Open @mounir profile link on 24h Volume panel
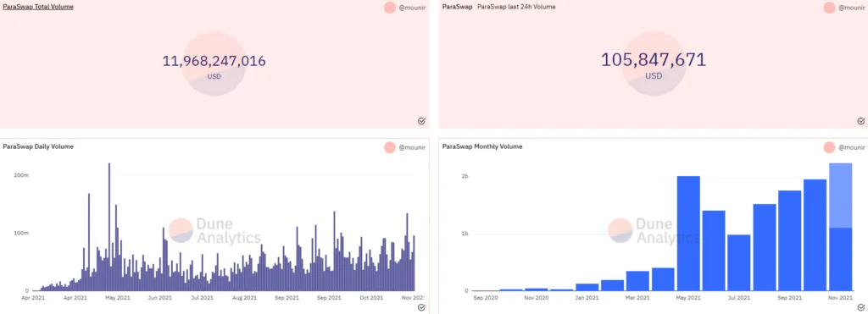This screenshot has width=868, height=314. [x=851, y=8]
